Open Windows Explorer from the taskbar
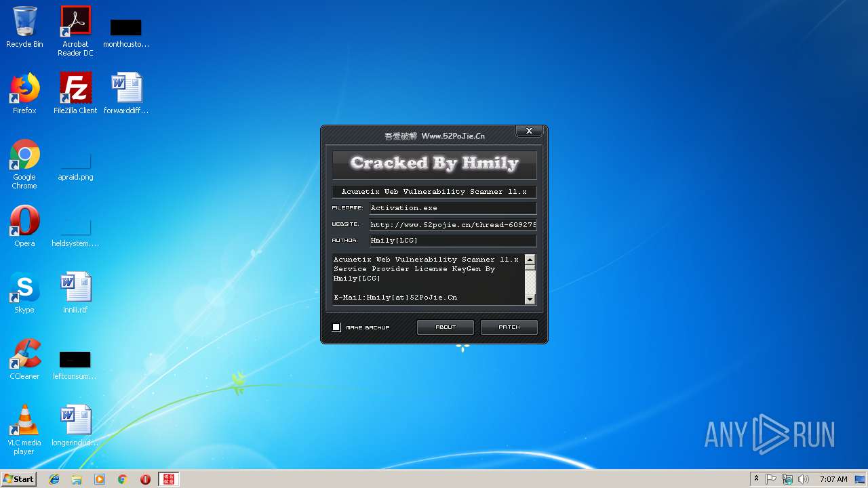Screen dimensions: 868x488 (x=77, y=479)
